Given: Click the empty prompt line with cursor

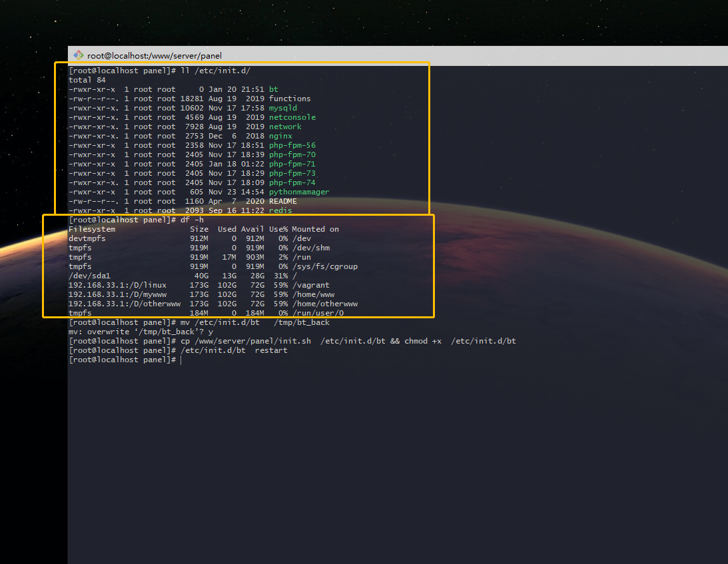Looking at the screenshot, I should [125, 360].
